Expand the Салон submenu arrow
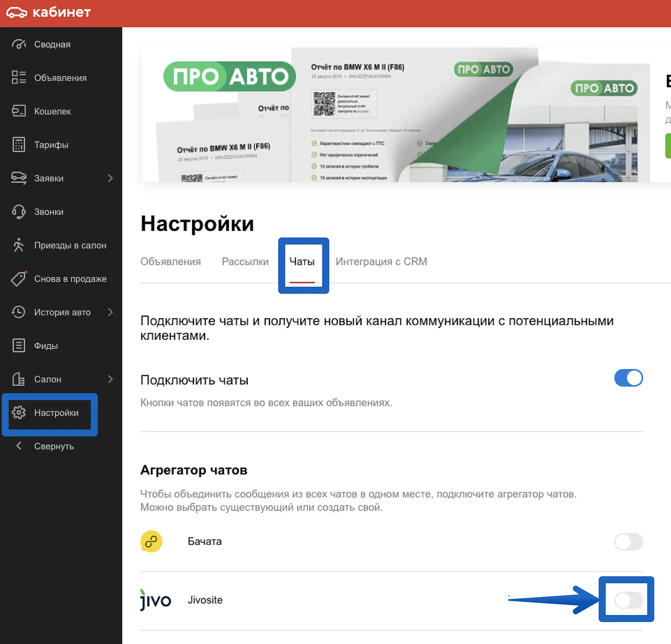 pyautogui.click(x=110, y=379)
